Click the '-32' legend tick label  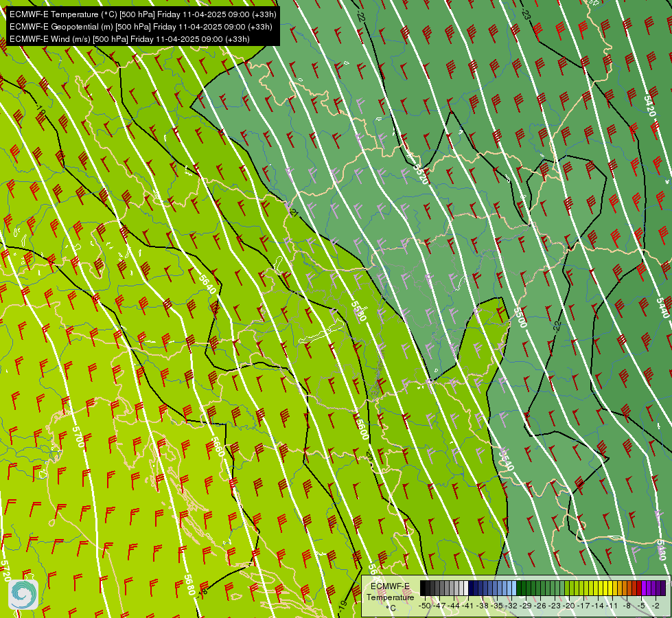(x=511, y=606)
